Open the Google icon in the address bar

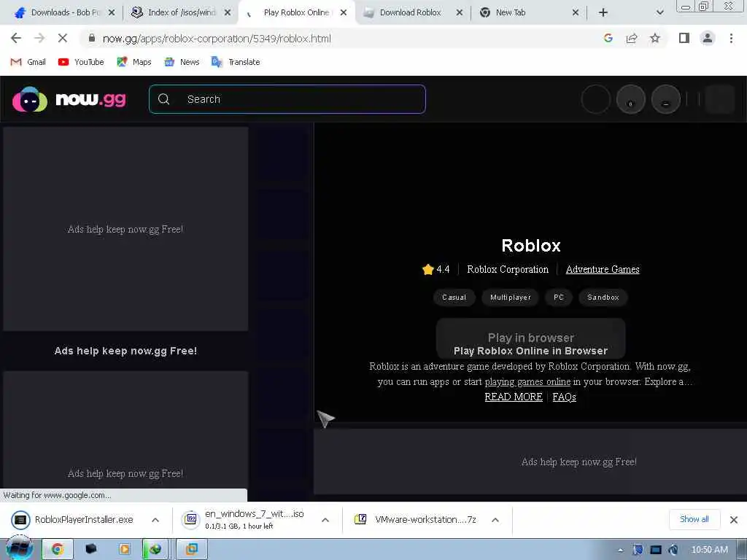point(608,38)
